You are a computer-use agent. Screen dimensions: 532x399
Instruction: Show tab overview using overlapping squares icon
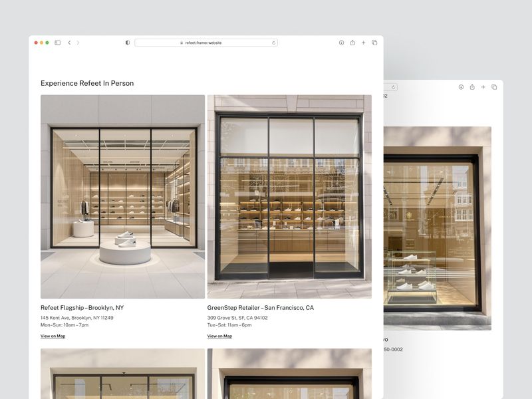[374, 42]
